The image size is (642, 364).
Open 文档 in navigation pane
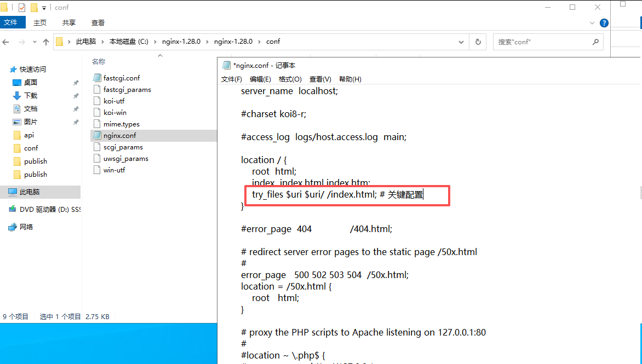click(31, 109)
